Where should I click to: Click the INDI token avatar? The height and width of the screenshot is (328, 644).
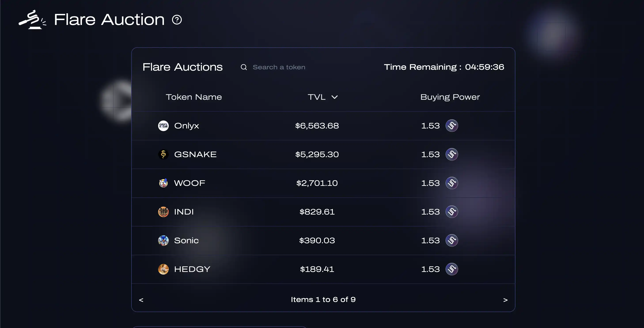(x=163, y=212)
